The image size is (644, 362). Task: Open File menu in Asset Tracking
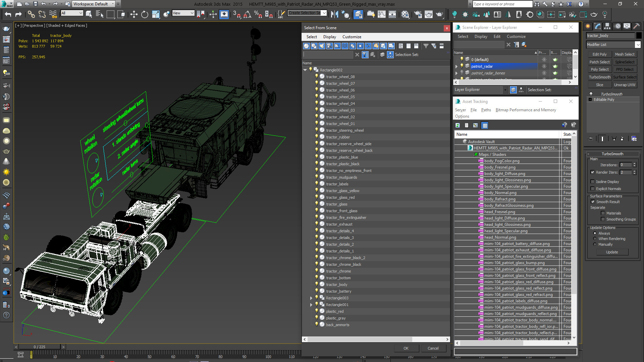(473, 110)
